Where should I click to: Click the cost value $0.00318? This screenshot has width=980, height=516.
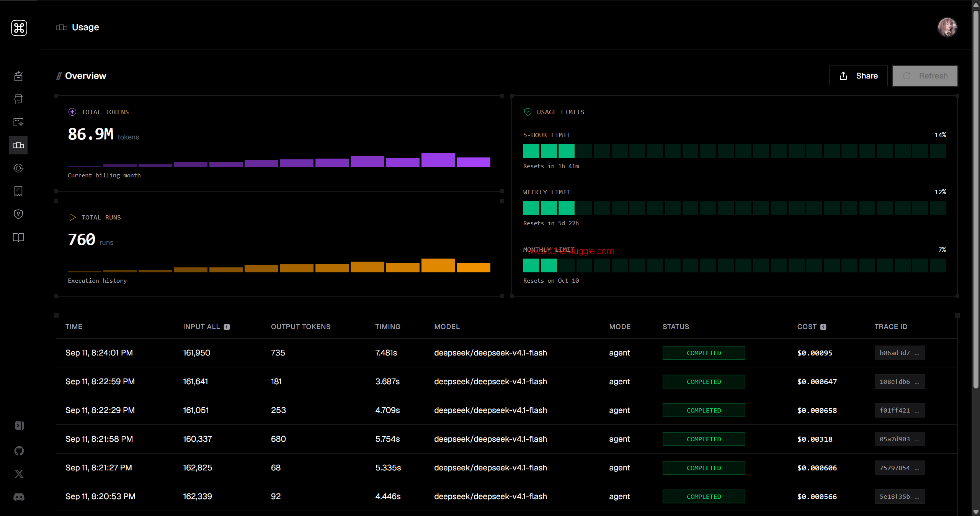[815, 439]
